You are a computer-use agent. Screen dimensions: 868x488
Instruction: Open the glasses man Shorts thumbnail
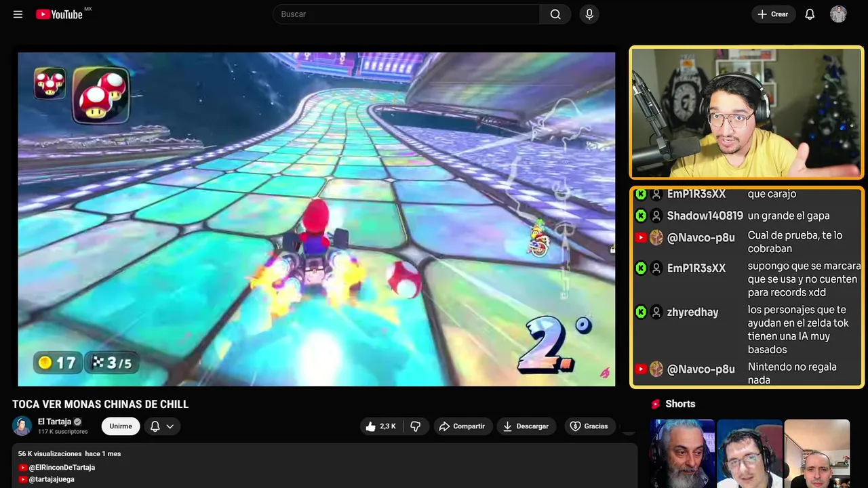coord(749,453)
